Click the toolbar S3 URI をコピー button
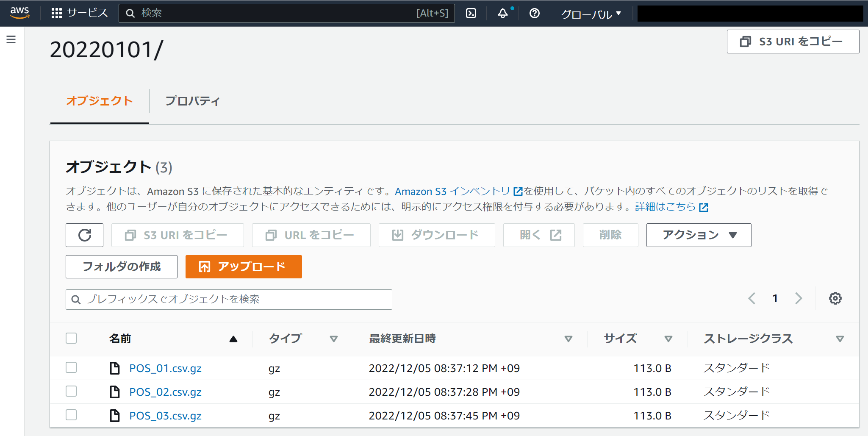This screenshot has height=436, width=868. 177,235
